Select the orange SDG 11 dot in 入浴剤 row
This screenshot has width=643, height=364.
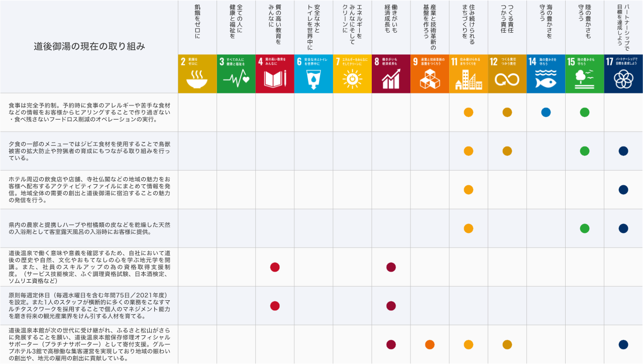469,228
